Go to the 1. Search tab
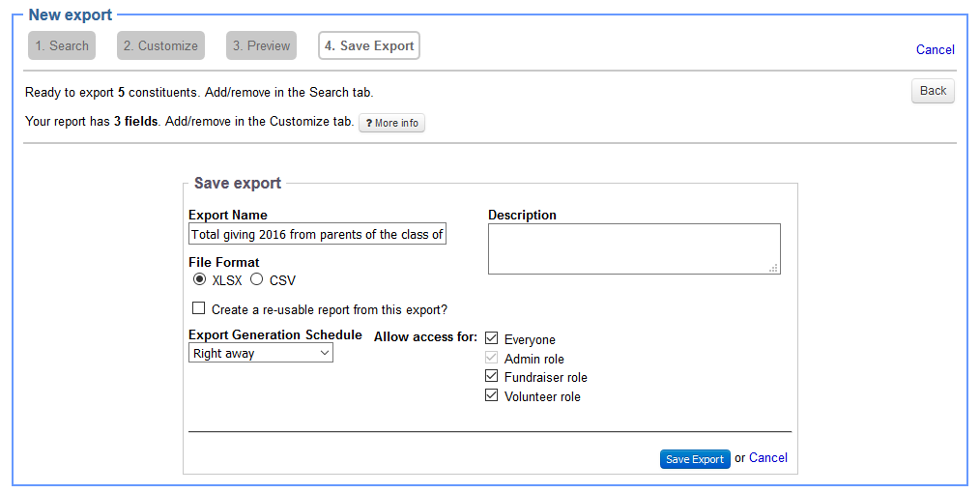This screenshot has width=980, height=493. click(62, 45)
